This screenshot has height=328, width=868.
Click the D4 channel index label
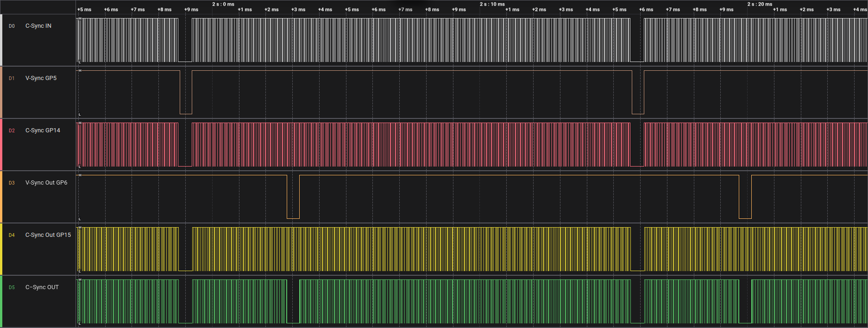click(x=12, y=235)
